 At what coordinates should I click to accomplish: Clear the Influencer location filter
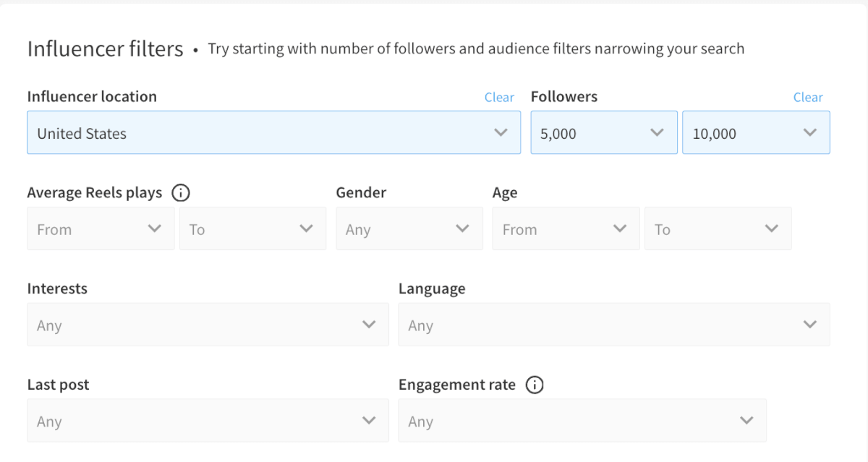tap(499, 97)
